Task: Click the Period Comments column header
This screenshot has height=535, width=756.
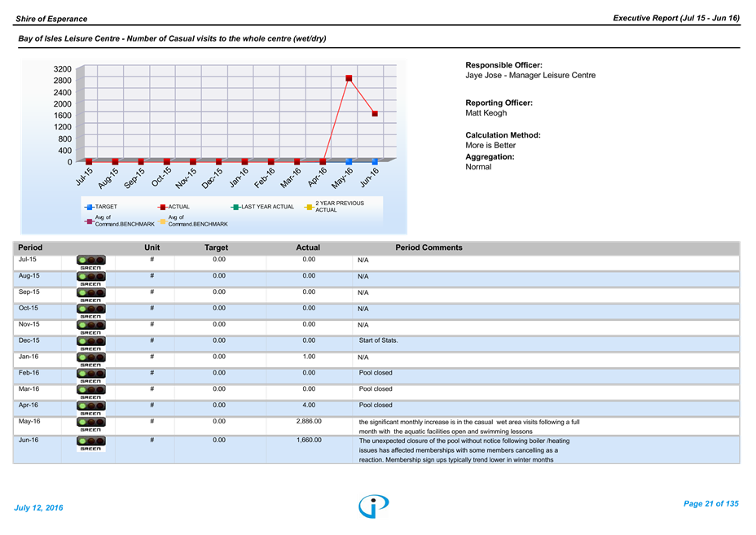Action: tap(429, 248)
